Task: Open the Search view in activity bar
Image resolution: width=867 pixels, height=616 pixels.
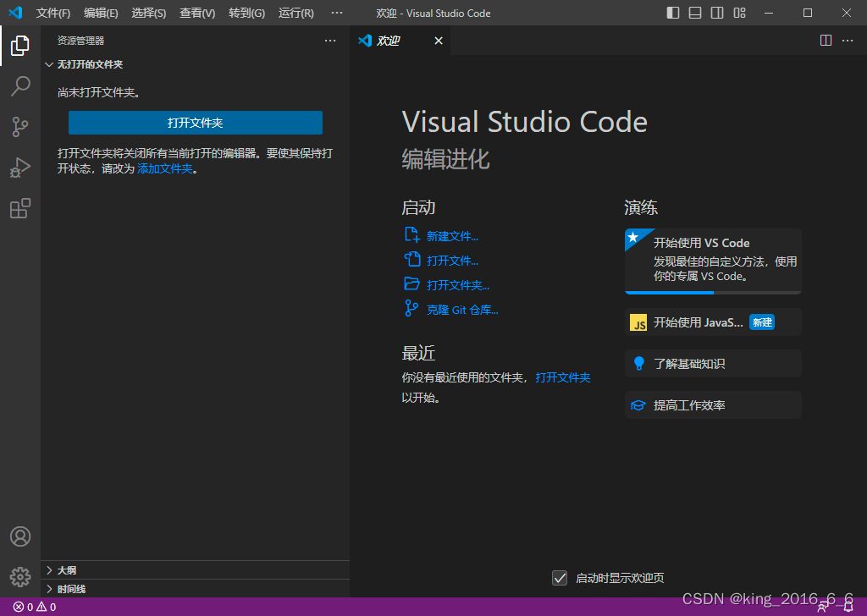Action: coord(20,86)
